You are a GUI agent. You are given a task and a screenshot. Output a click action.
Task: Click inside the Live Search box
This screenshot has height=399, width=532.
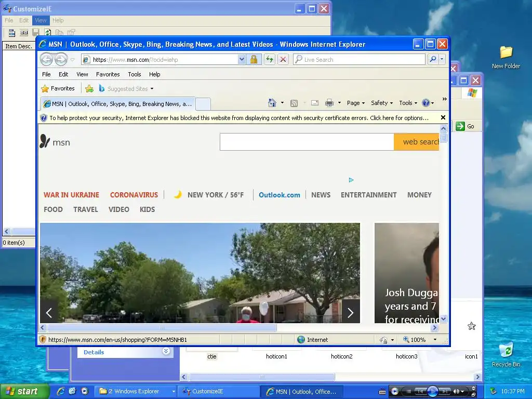pyautogui.click(x=359, y=60)
